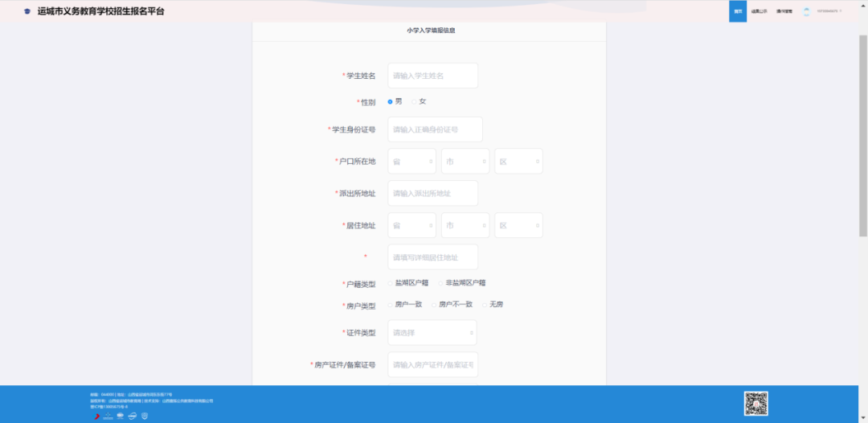Image resolution: width=868 pixels, height=423 pixels.
Task: Click the scrollbar up arrow
Action: coord(863,4)
